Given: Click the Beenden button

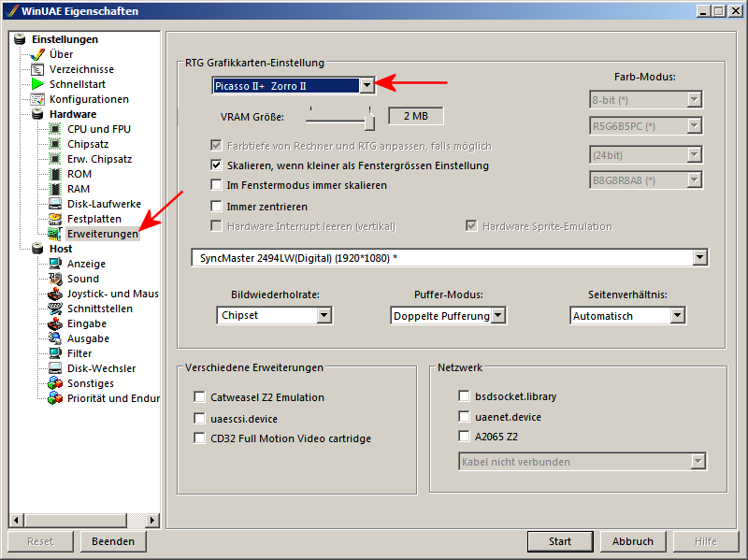Looking at the screenshot, I should [x=113, y=541].
